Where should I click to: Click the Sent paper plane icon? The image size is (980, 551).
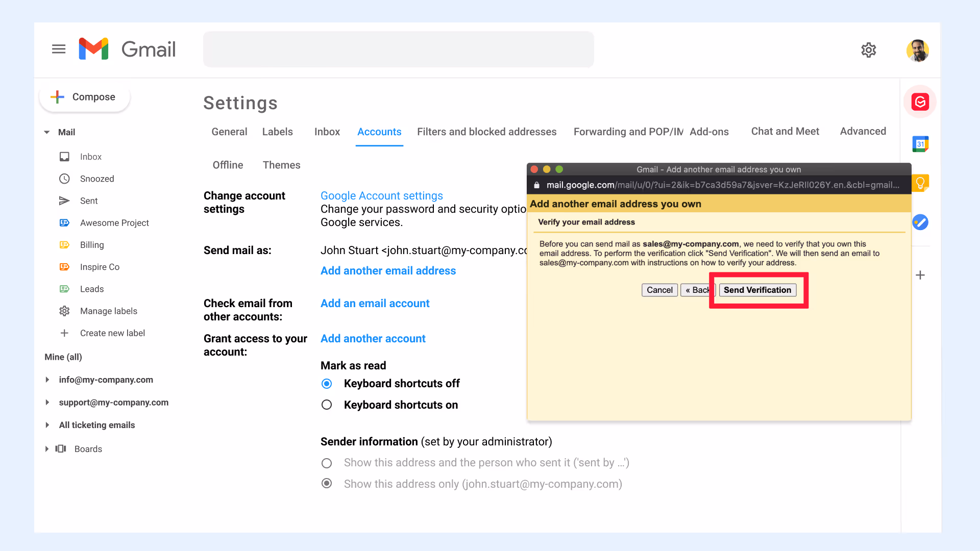64,201
